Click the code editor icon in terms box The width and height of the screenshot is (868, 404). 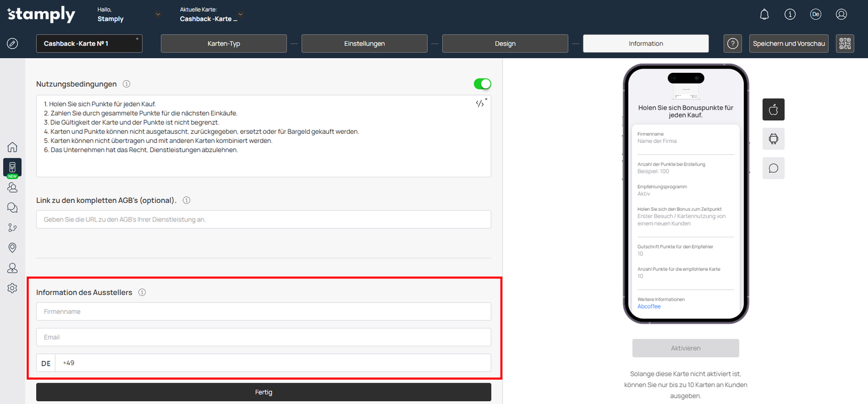480,103
